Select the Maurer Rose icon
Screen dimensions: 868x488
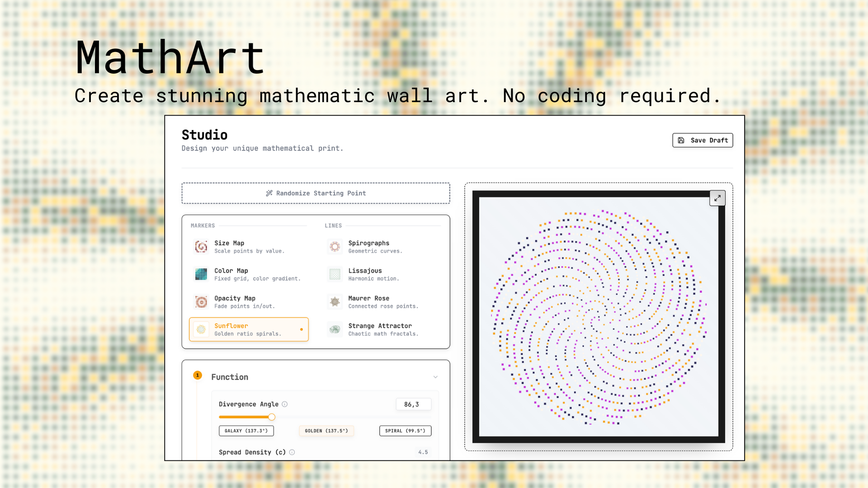pos(335,302)
